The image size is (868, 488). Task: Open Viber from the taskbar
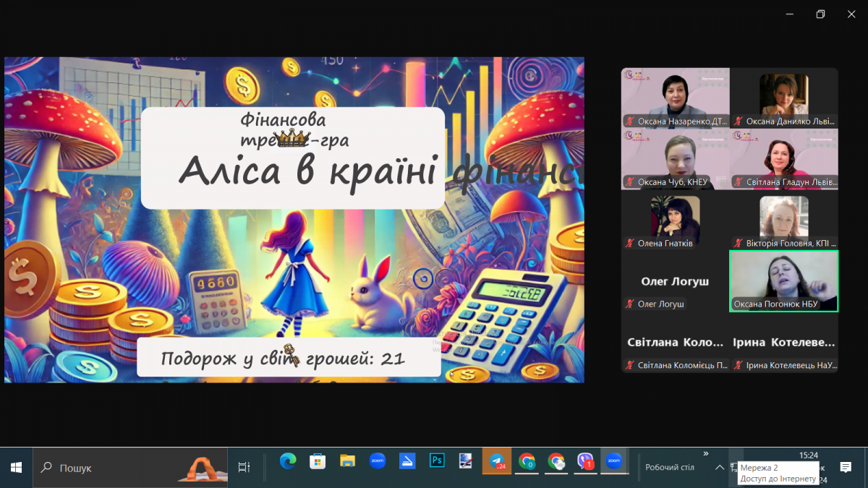point(585,461)
